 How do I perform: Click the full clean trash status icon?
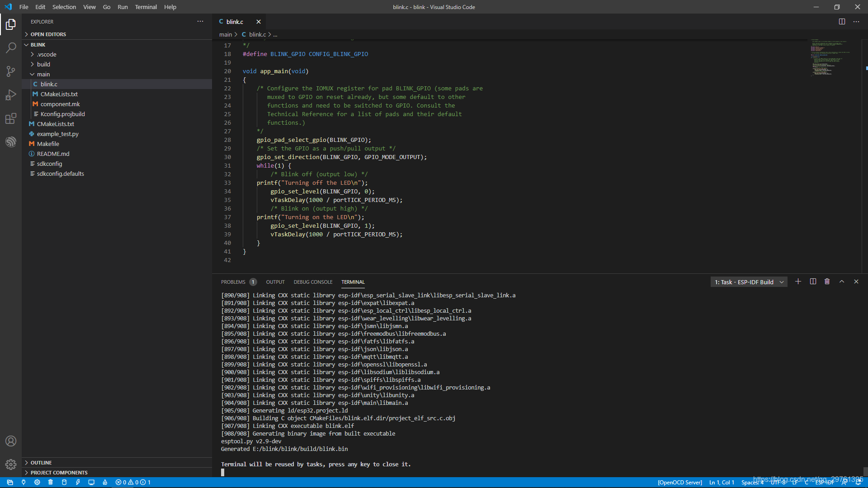click(51, 482)
